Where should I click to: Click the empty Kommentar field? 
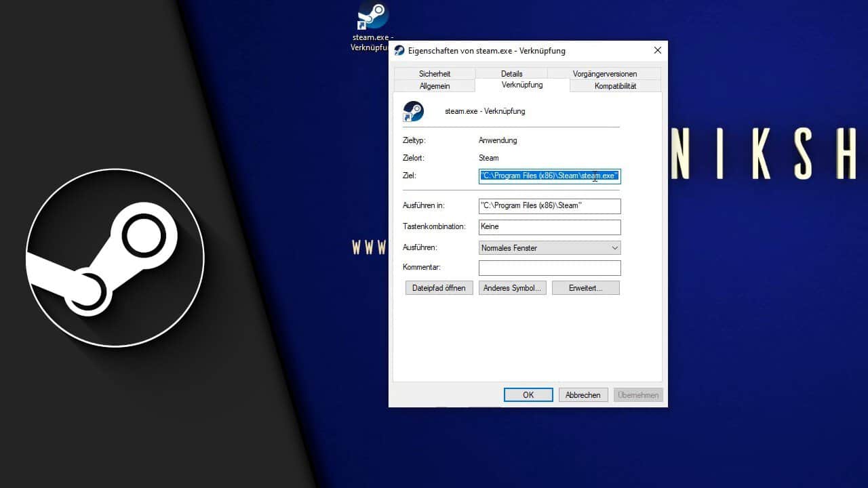550,268
